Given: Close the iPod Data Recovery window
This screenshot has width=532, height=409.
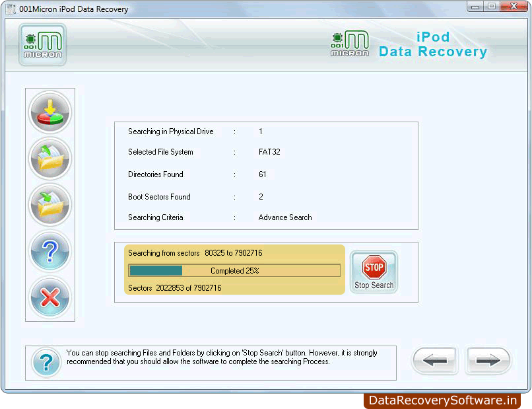Looking at the screenshot, I should click(514, 7).
